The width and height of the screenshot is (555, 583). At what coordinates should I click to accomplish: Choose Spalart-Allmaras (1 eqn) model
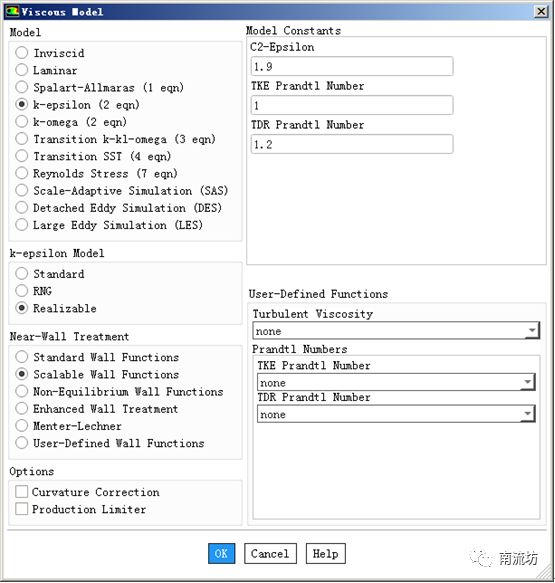22,87
